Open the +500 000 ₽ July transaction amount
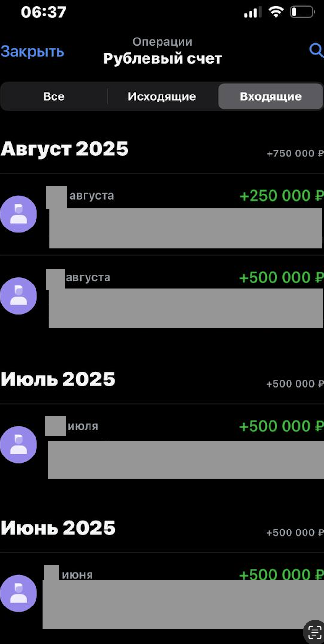This screenshot has width=324, height=644. click(282, 426)
